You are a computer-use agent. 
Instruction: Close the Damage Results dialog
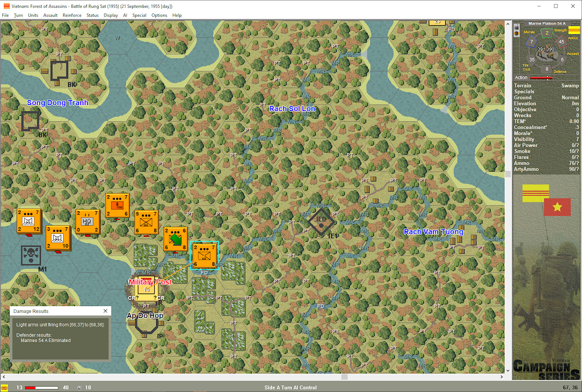point(105,311)
